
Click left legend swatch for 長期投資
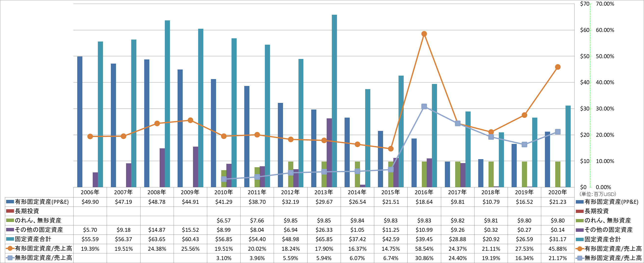click(10, 211)
